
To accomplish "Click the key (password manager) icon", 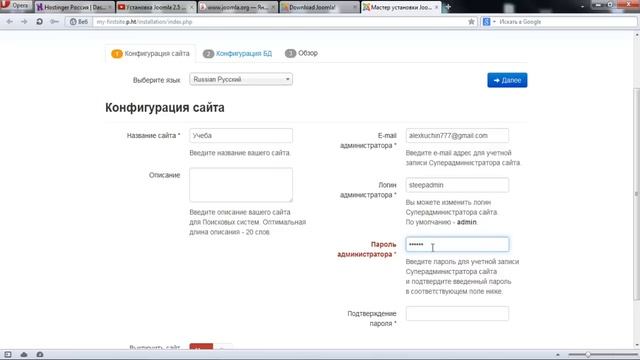I will (x=54, y=22).
